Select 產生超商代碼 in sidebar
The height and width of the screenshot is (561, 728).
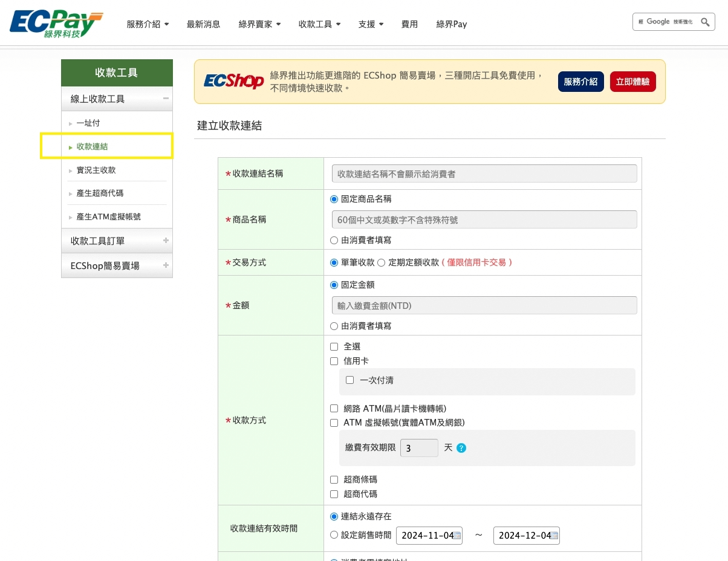(x=100, y=193)
